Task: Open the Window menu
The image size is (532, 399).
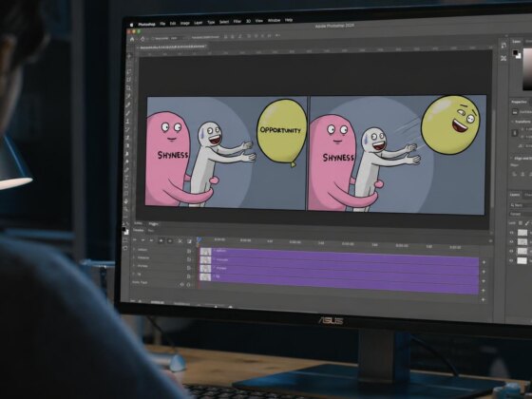Action: 274,20
